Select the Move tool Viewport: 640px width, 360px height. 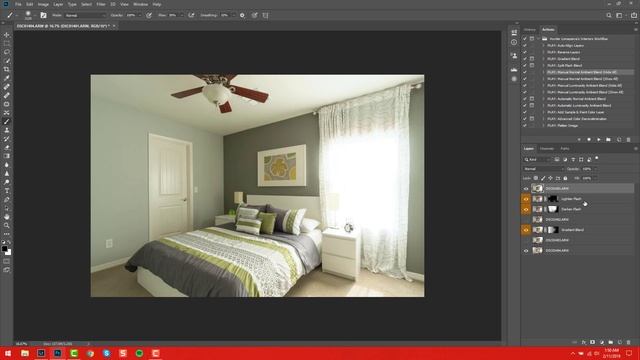[x=7, y=35]
